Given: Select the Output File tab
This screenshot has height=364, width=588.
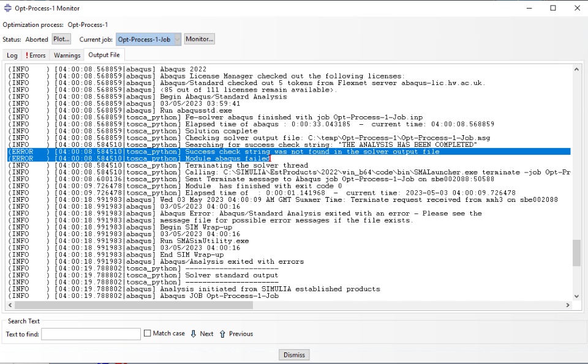Looking at the screenshot, I should pos(104,54).
